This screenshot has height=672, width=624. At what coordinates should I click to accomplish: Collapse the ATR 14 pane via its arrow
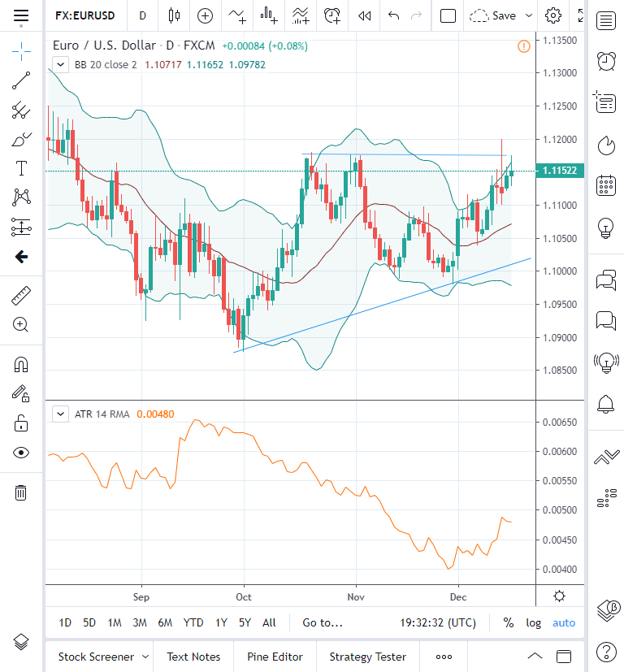click(x=59, y=414)
